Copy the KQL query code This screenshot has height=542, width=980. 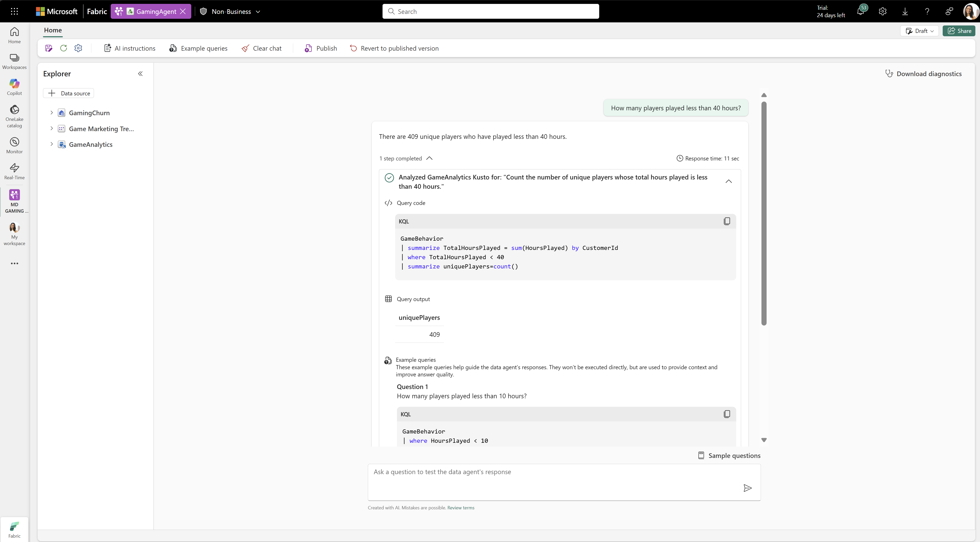click(727, 221)
